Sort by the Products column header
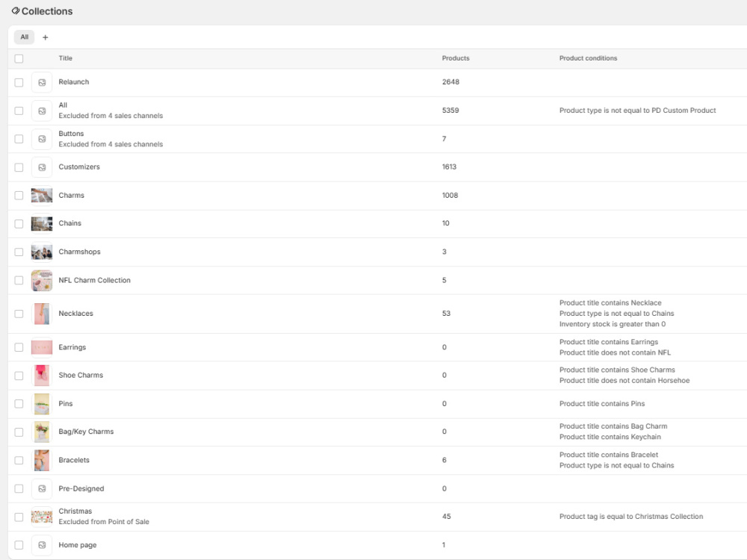Screen dimensions: 747x560 [456, 58]
